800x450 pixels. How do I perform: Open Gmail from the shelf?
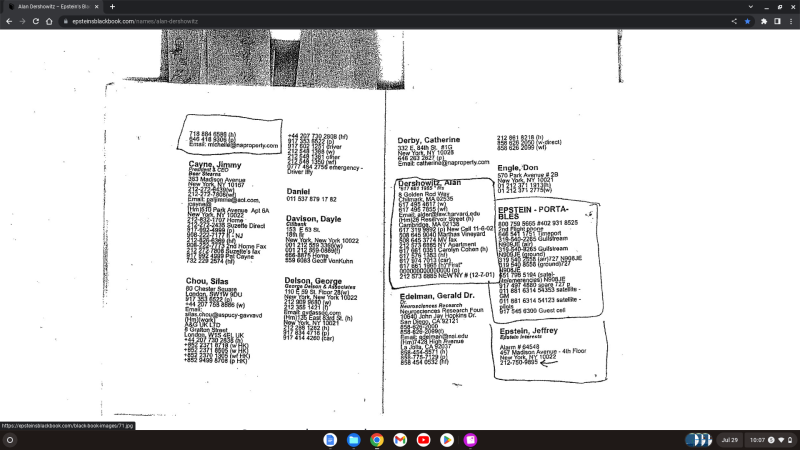[x=400, y=440]
